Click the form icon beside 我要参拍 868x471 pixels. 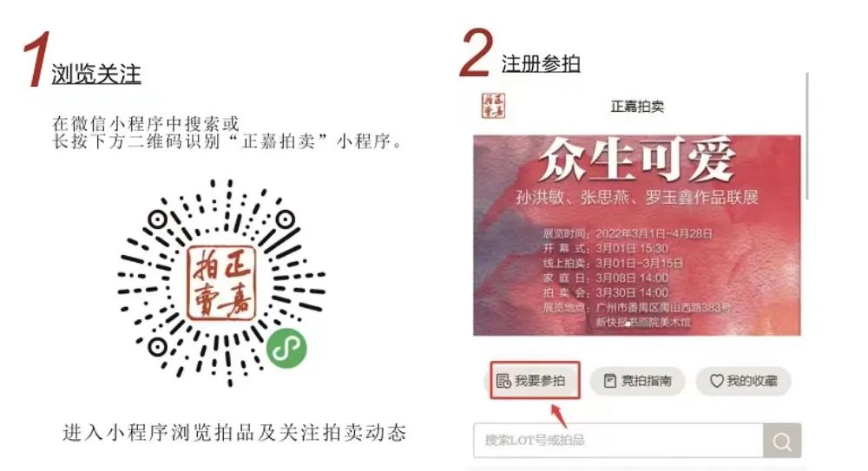pos(503,381)
